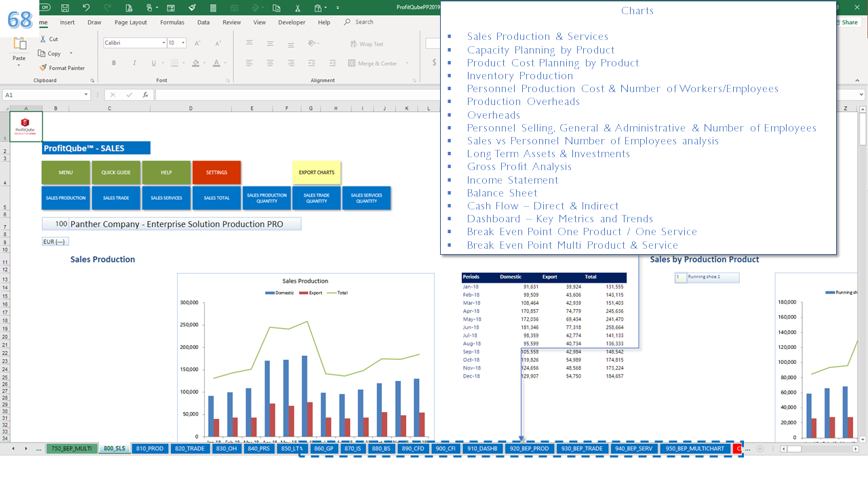Click Middle Align icon
868x488 pixels.
pyautogui.click(x=270, y=43)
